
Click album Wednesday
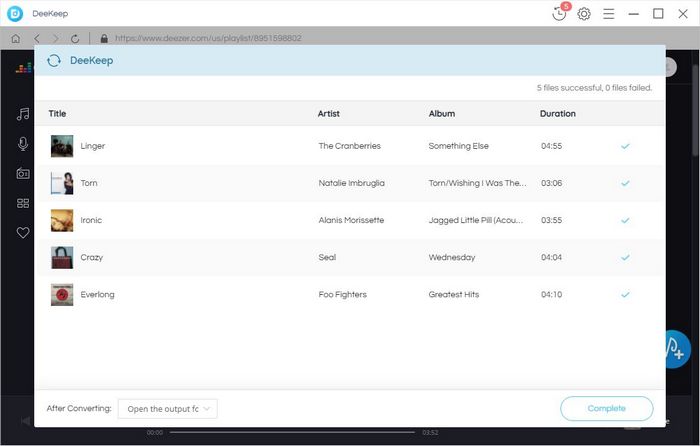click(x=452, y=257)
